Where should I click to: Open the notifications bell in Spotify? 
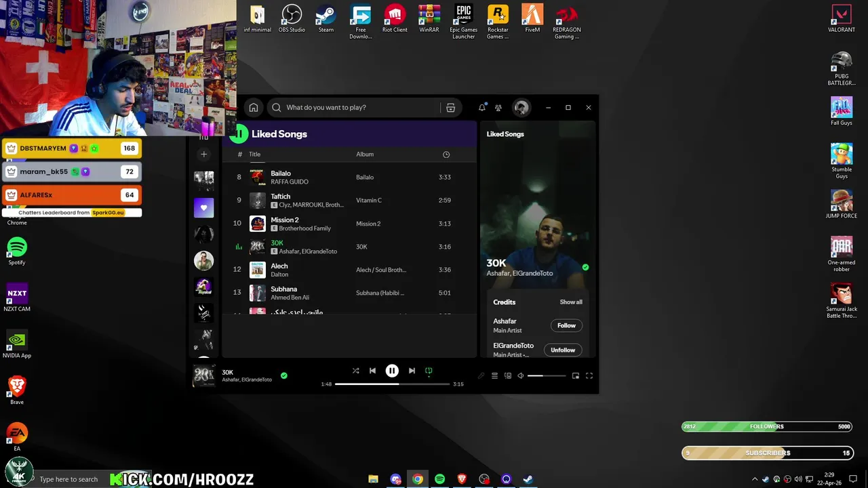pyautogui.click(x=482, y=107)
